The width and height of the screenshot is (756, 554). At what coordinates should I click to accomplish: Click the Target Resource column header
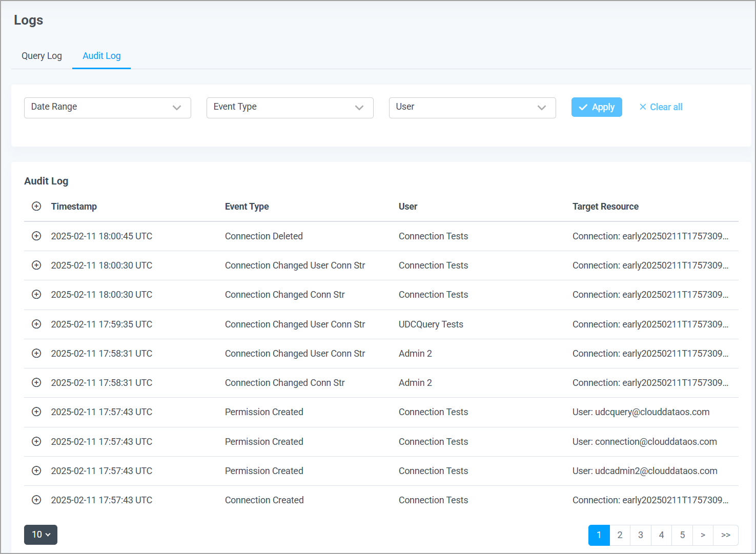pyautogui.click(x=605, y=207)
